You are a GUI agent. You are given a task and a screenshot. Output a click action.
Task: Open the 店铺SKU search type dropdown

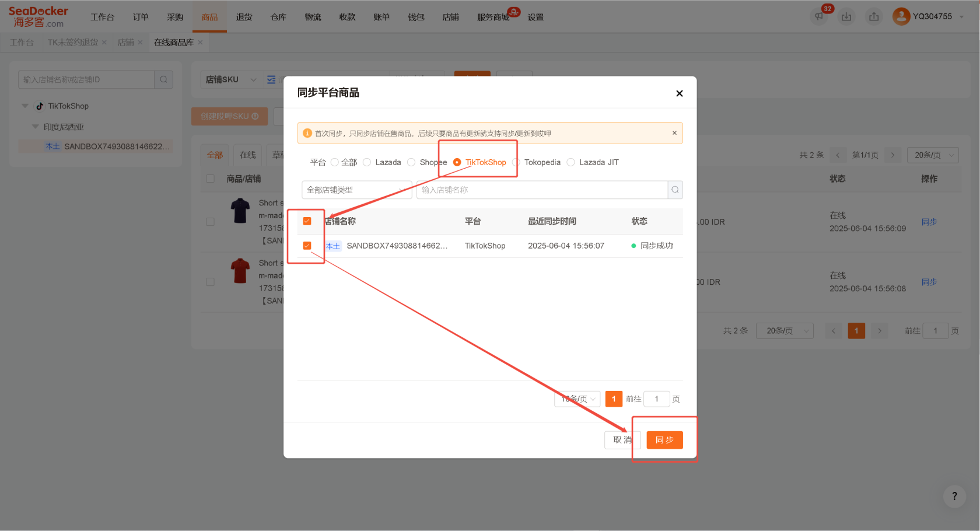coord(231,79)
